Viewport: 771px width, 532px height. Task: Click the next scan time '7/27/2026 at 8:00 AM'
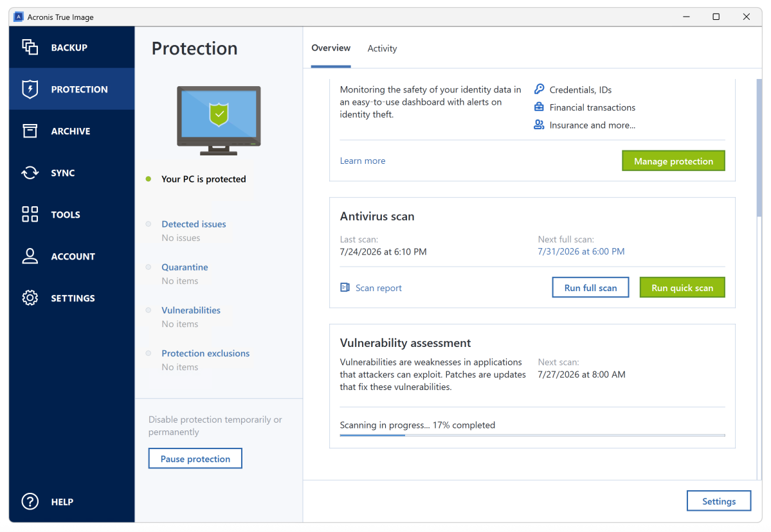[581, 375]
